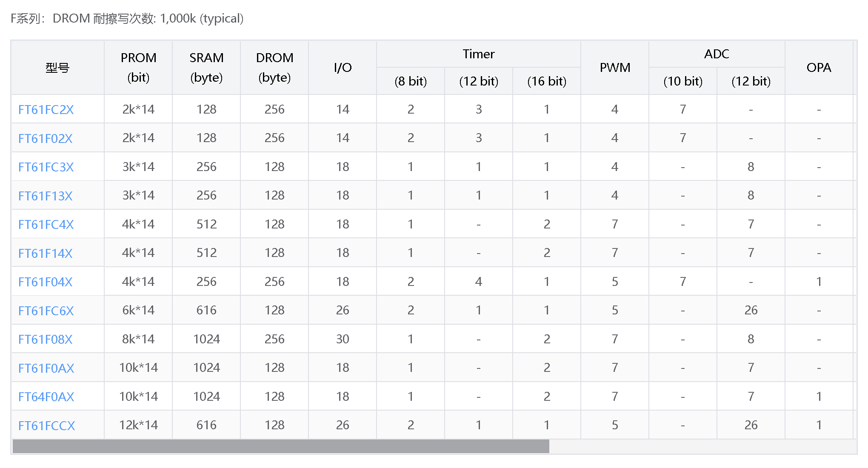Viewport: 868px width, 468px height.
Task: Open the FT61FCCX product page
Action: pos(46,426)
